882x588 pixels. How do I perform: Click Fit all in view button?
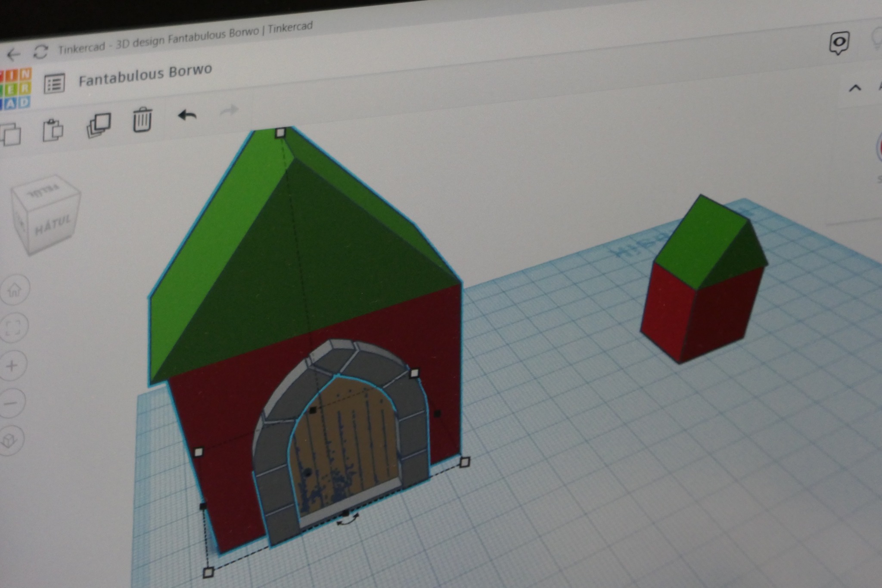pyautogui.click(x=13, y=327)
